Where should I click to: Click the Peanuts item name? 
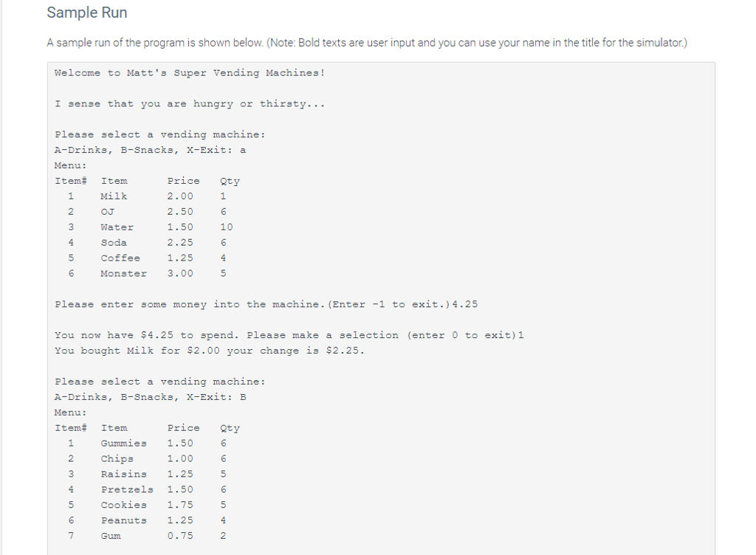pyautogui.click(x=123, y=520)
